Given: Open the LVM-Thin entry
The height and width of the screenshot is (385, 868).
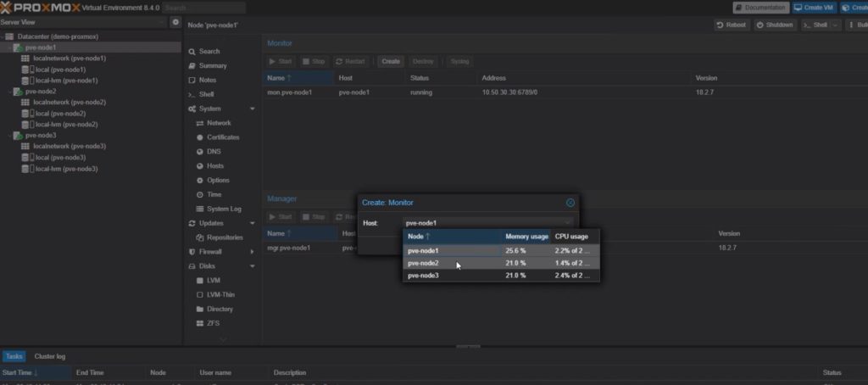Looking at the screenshot, I should click(220, 295).
